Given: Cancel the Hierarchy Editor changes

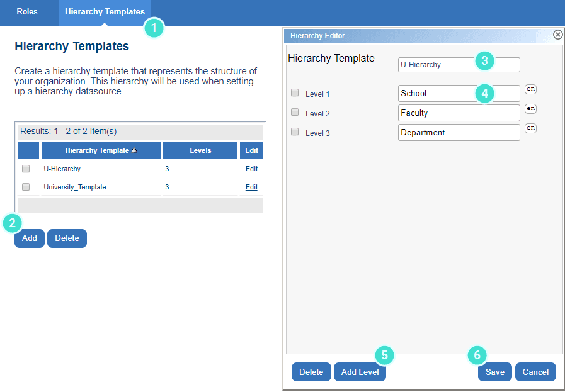Looking at the screenshot, I should click(x=535, y=372).
